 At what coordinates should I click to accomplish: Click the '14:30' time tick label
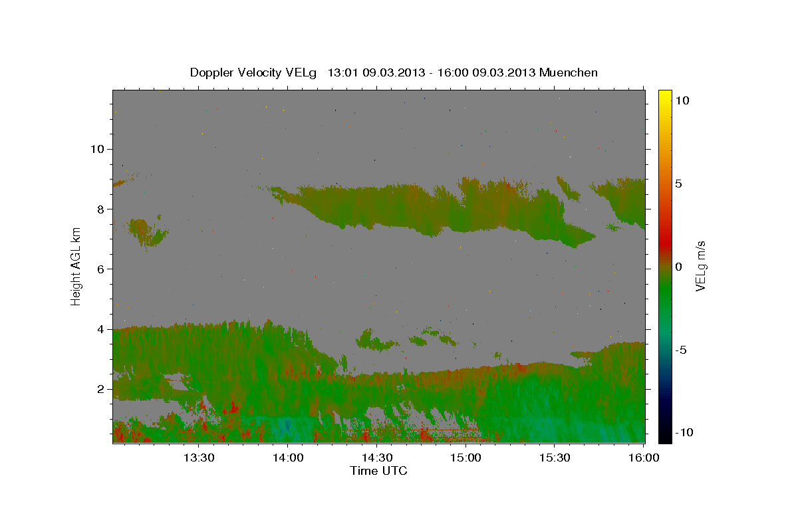point(376,458)
